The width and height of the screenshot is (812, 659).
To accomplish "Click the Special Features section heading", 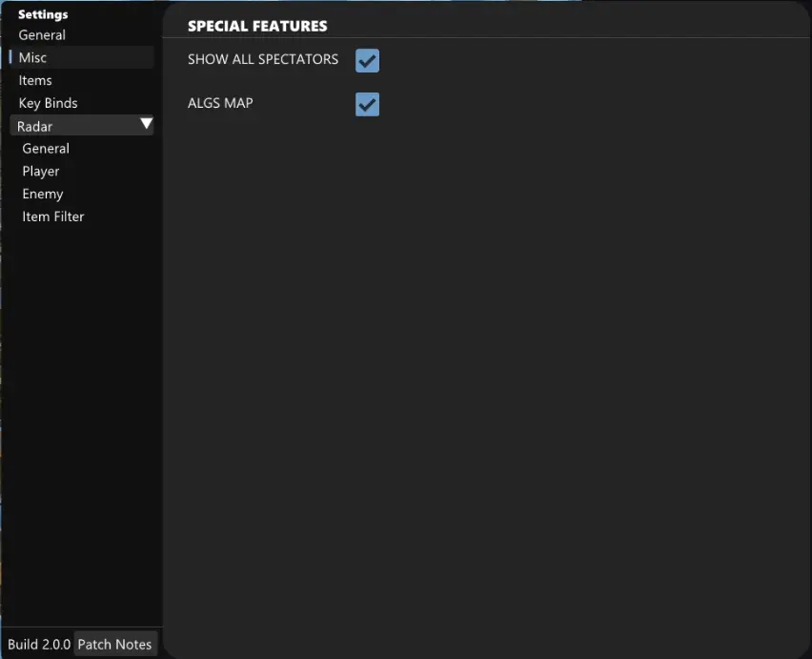I will 257,26.
